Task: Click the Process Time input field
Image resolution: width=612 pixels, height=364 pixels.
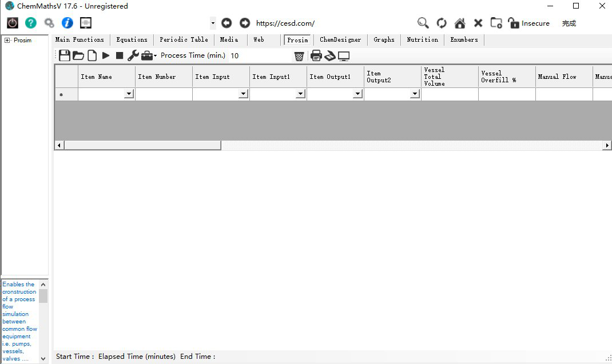Action: (260, 56)
